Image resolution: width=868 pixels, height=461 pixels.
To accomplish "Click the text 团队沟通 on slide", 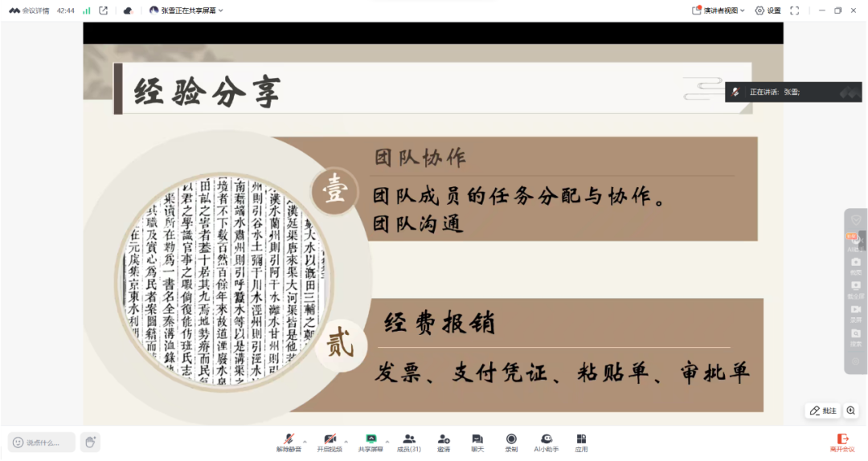I will click(x=418, y=223).
